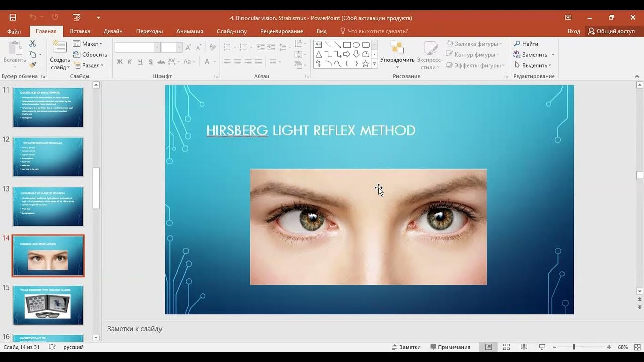644x362 pixels.
Task: Switch to the Дизайн tab
Action: click(x=113, y=31)
